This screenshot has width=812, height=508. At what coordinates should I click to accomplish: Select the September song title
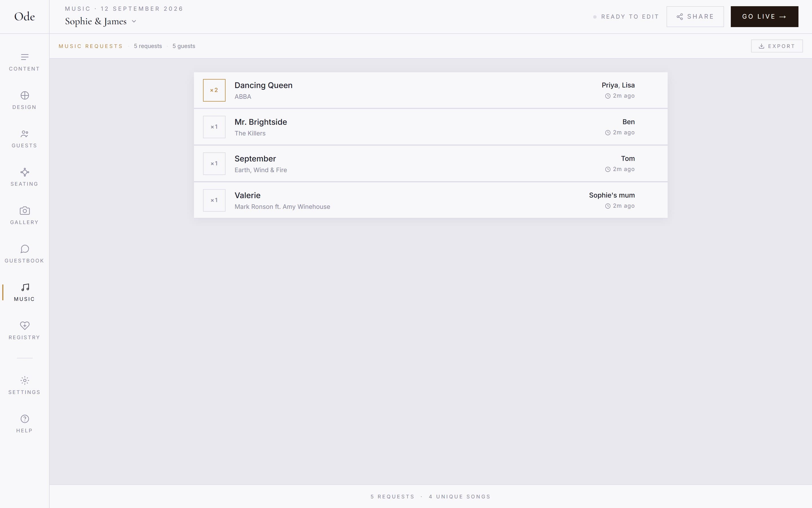(x=255, y=159)
